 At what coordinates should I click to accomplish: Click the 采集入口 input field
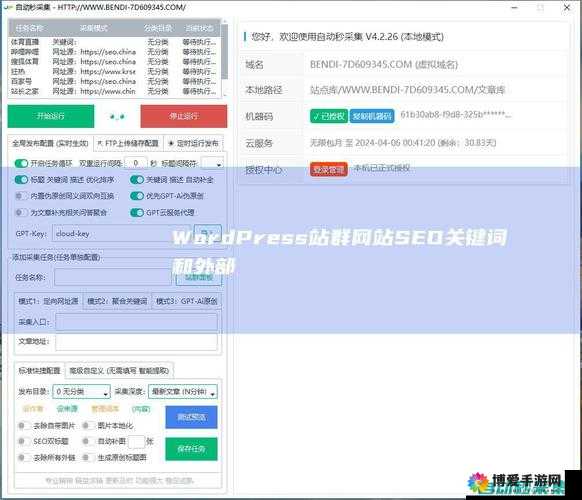pos(136,322)
